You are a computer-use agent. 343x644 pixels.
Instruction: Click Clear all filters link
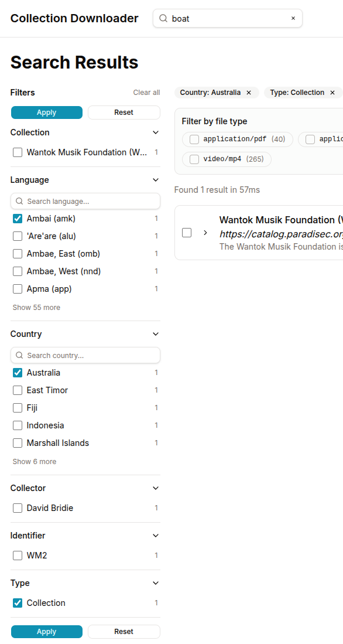click(146, 93)
